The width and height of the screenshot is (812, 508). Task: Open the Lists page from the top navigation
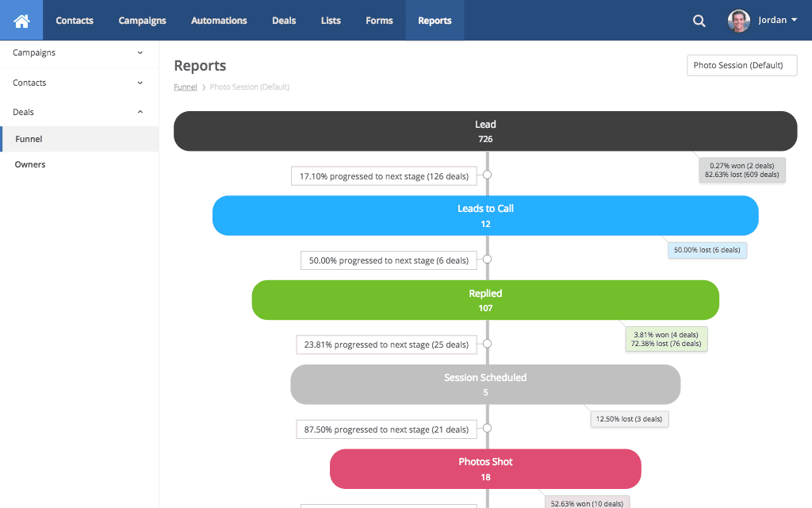tap(331, 21)
